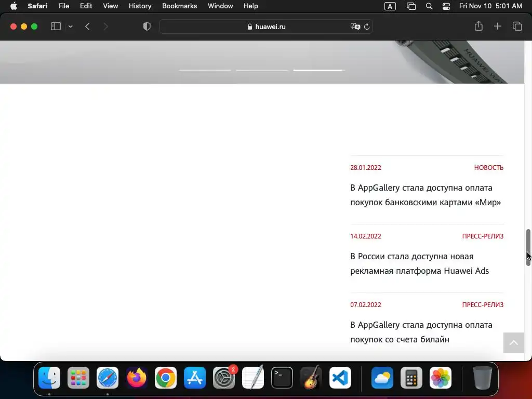Open Photos from the Dock
Viewport: 532px width, 399px height.
coord(441,378)
